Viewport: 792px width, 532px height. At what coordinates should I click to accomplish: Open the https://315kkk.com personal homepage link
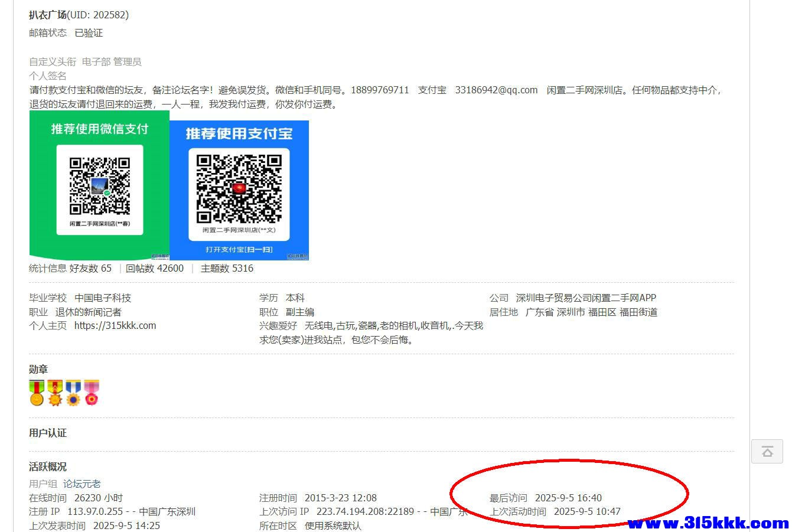(115, 325)
